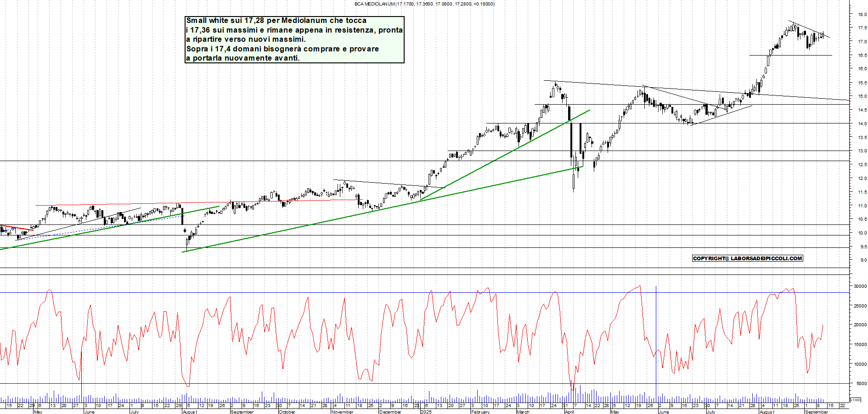Click the COPYRIGHT LABORSADEIPICCOLI.COM label
868x414 pixels.
747,258
